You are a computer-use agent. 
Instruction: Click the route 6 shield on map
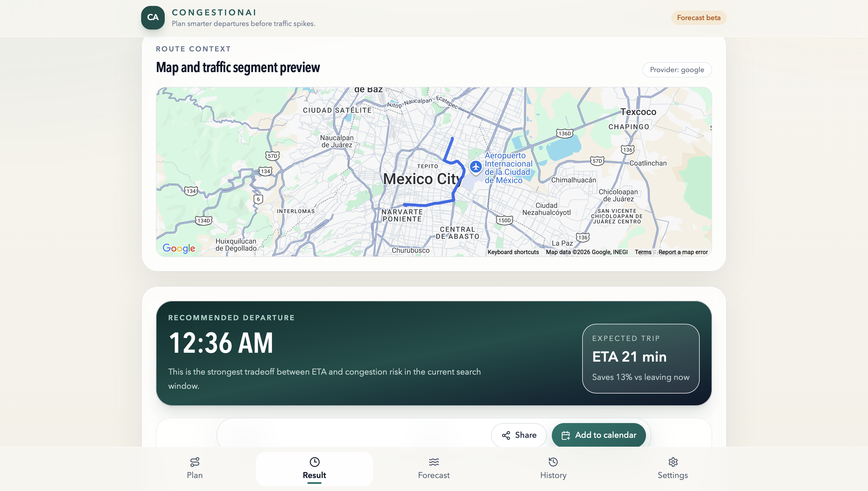click(x=258, y=199)
